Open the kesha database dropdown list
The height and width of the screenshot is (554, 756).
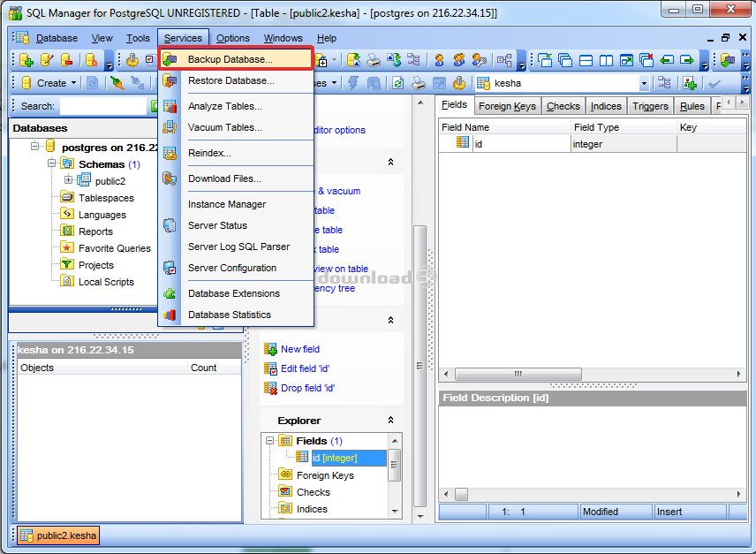(645, 82)
